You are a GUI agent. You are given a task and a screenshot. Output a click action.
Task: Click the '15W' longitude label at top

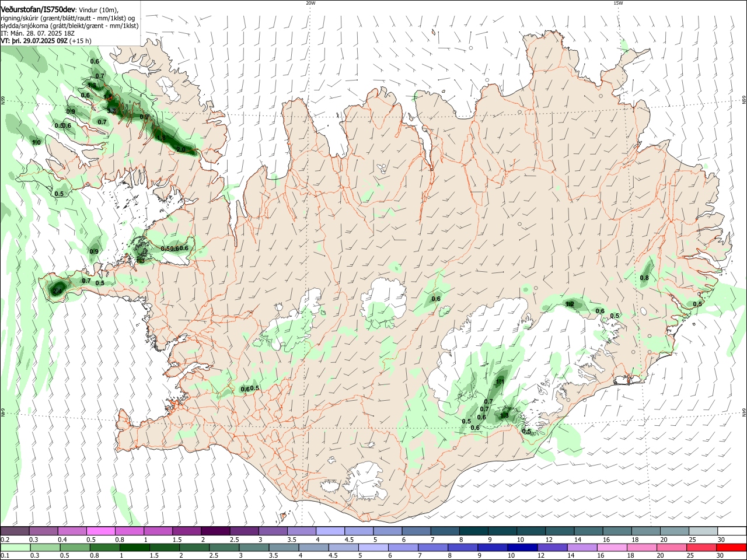617,3
